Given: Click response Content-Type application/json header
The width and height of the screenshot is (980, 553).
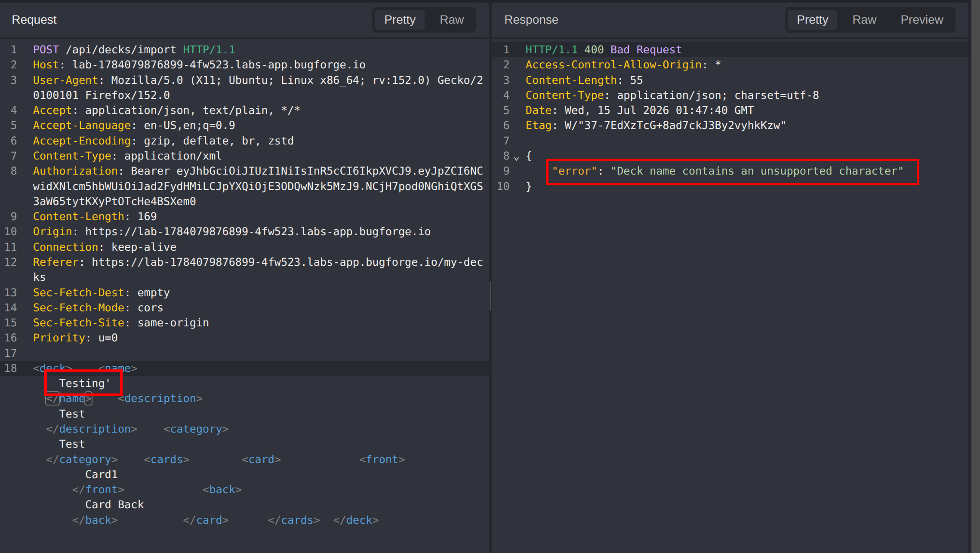Looking at the screenshot, I should pyautogui.click(x=672, y=95).
